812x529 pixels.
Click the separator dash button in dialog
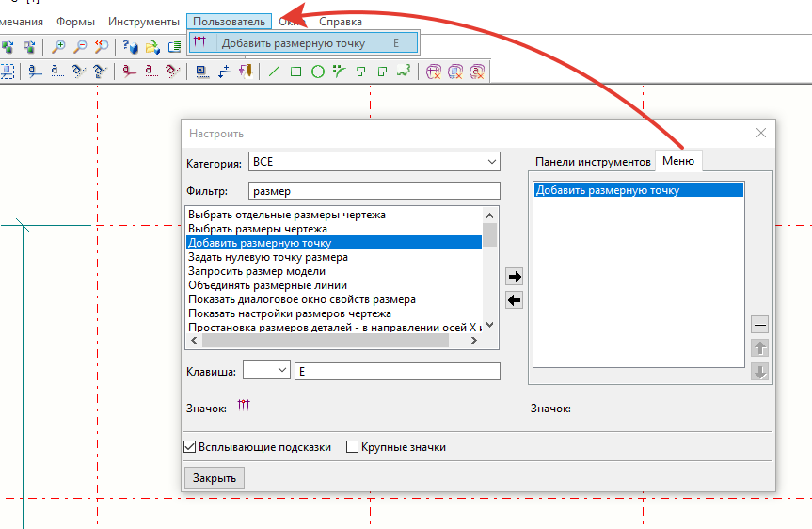pyautogui.click(x=760, y=325)
